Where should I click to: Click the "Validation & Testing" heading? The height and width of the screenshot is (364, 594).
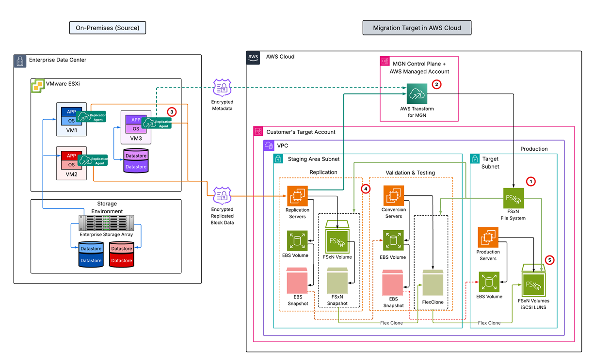(x=410, y=173)
